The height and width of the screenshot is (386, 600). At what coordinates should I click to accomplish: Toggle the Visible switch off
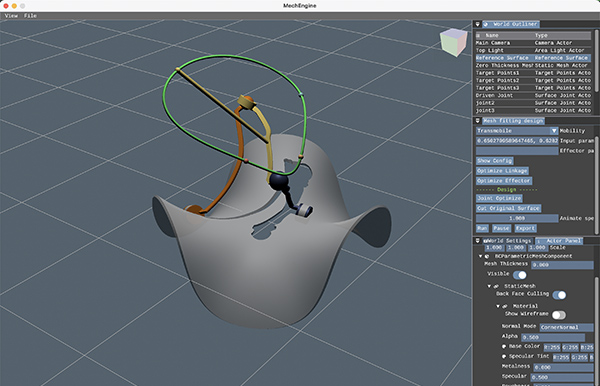click(519, 275)
